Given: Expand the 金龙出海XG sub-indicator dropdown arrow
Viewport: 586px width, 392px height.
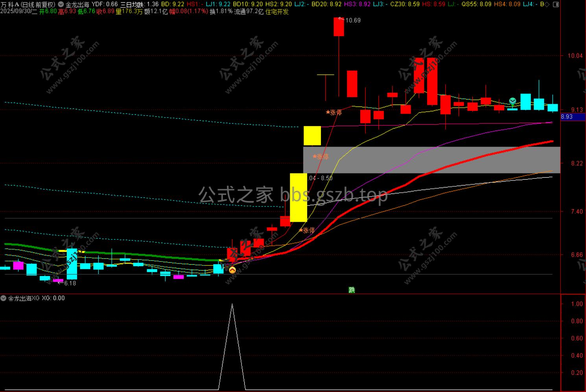Looking at the screenshot, I should 4,298.
